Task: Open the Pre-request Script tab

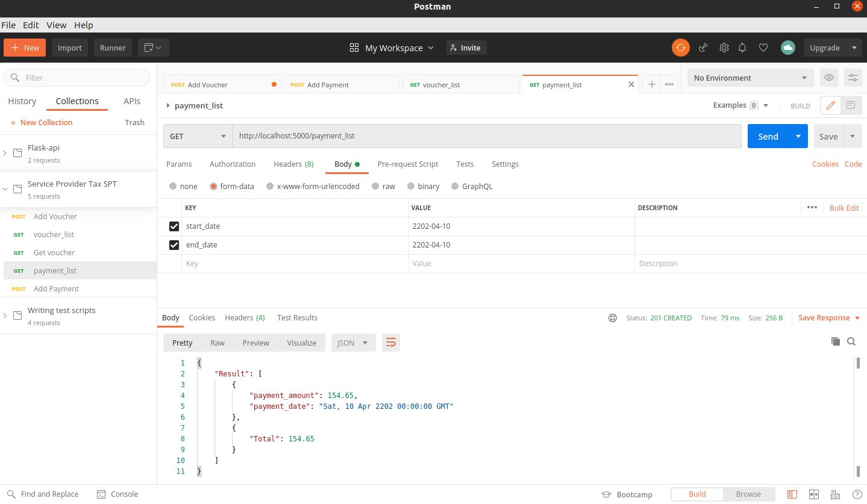Action: 408,164
